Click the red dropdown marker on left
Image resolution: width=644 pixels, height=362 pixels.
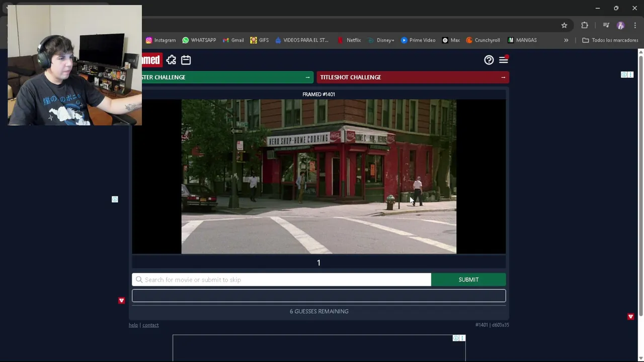(x=121, y=300)
